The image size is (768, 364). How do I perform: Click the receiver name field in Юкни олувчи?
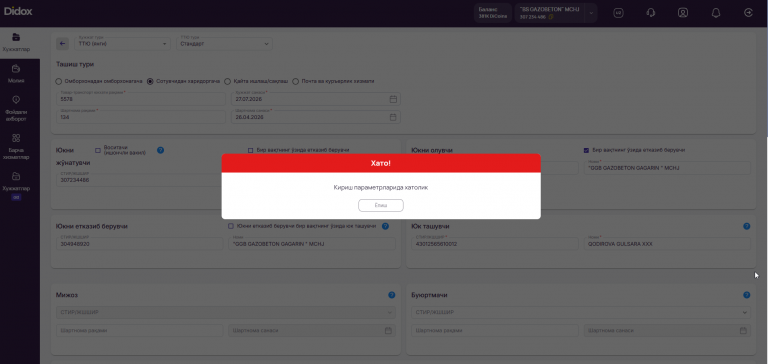coord(667,168)
